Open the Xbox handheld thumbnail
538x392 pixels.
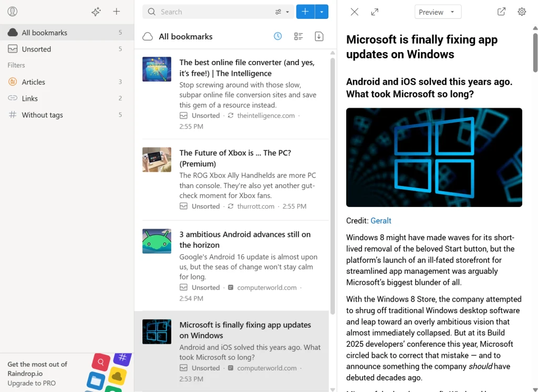(x=157, y=160)
